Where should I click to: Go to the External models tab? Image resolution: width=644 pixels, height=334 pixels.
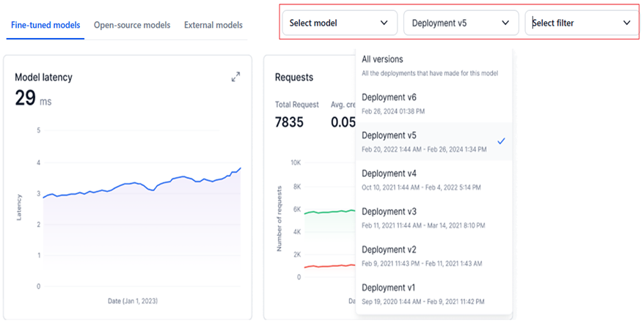coord(213,25)
